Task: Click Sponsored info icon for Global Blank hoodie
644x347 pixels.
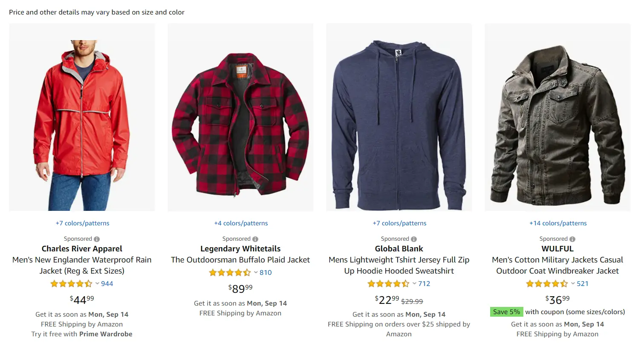Action: point(414,239)
